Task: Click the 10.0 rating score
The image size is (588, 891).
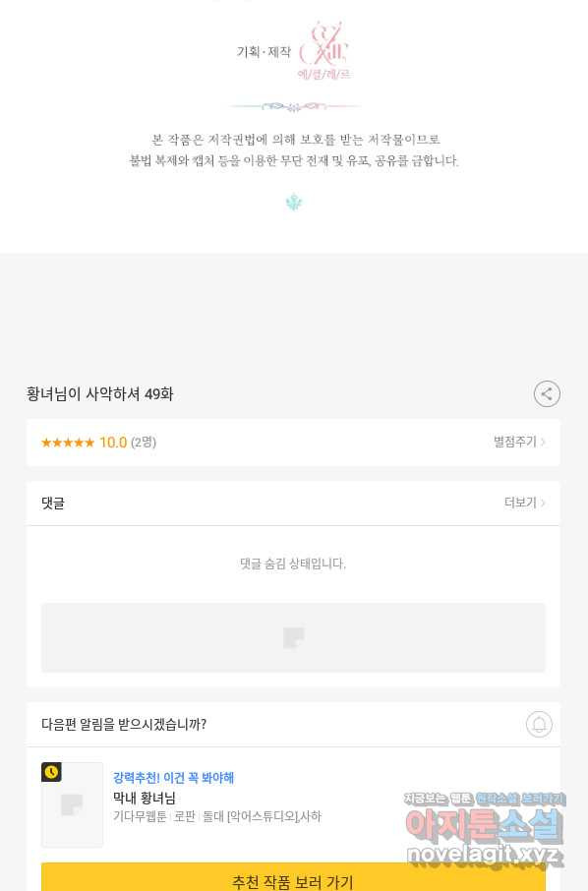Action: pos(113,443)
